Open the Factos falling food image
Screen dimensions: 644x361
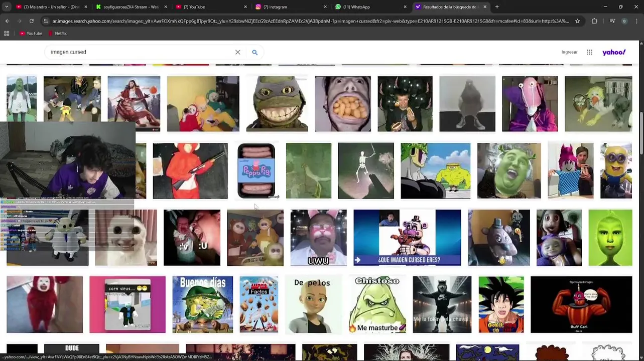tap(259, 304)
